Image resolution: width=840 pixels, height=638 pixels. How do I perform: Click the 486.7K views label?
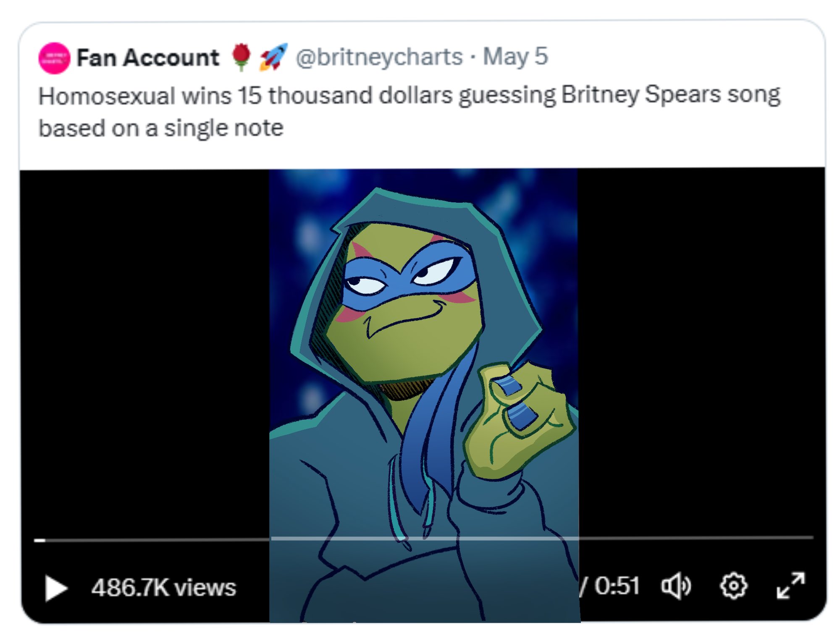coord(164,587)
